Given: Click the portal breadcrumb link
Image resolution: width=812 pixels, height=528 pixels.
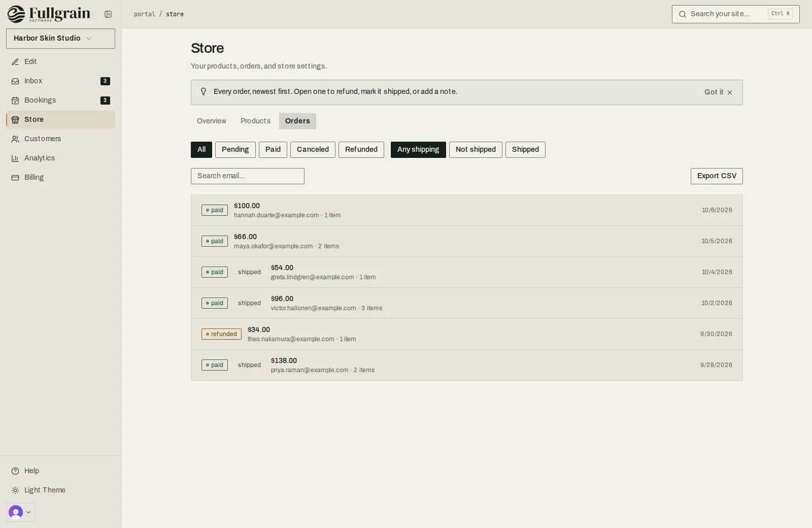Looking at the screenshot, I should [145, 14].
